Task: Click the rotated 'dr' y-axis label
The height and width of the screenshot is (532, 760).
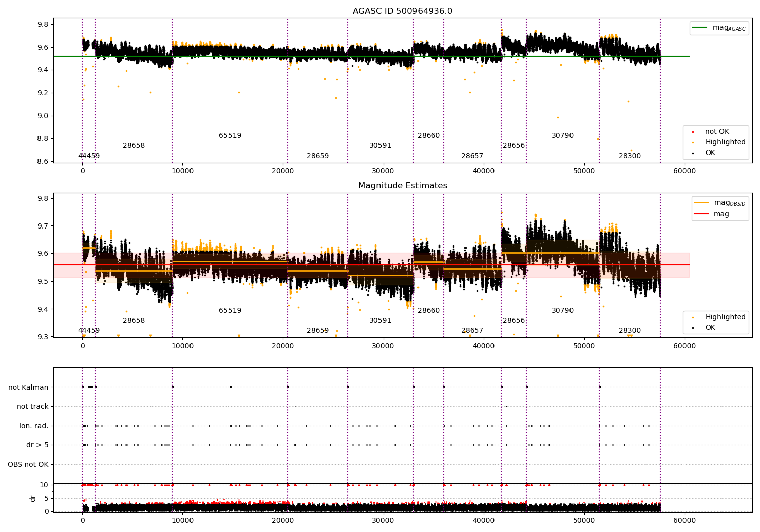Action: click(33, 498)
